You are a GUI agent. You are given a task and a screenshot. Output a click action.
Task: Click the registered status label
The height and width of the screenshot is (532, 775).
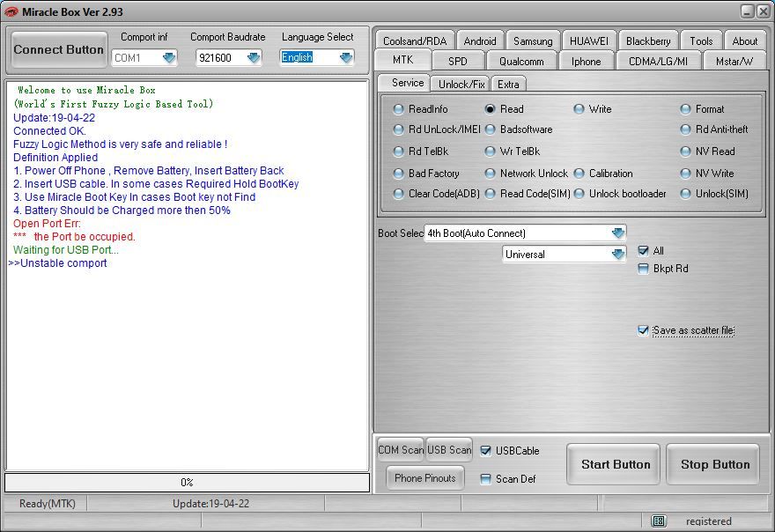click(708, 521)
